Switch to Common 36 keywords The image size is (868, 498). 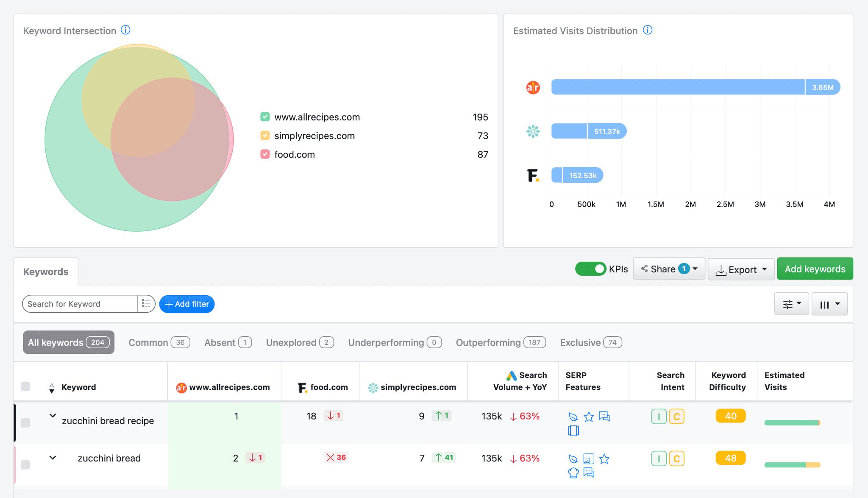point(159,342)
